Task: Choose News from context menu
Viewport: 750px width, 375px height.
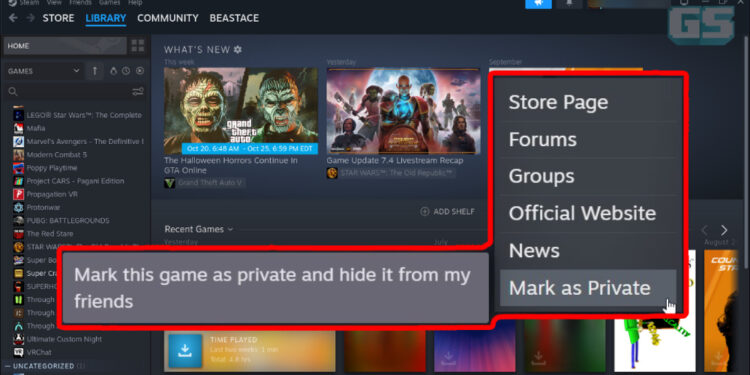Action: coord(588,251)
